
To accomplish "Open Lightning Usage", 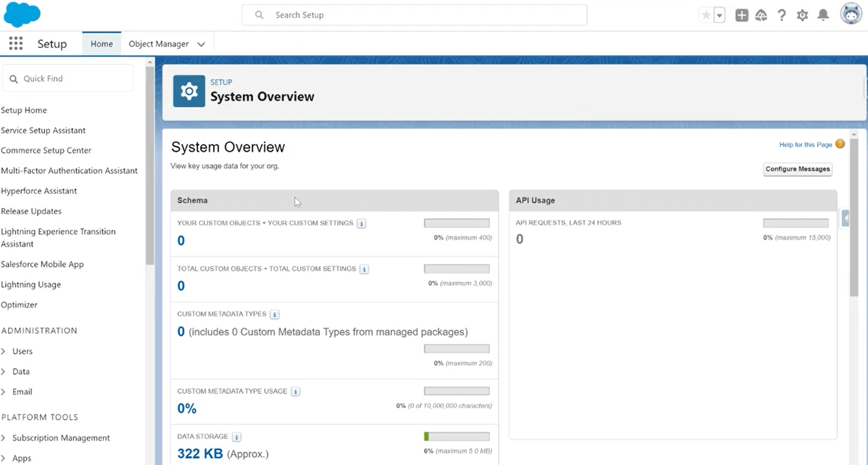I will [x=31, y=284].
